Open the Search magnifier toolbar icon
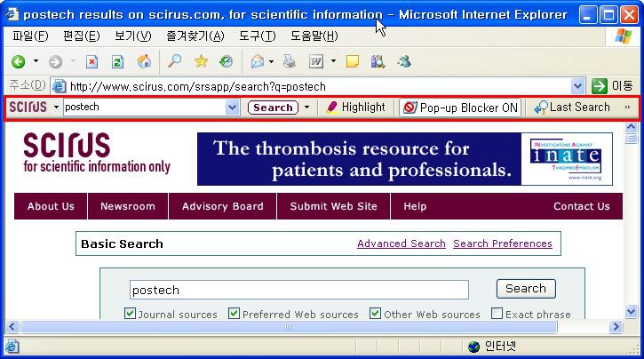The width and height of the screenshot is (644, 359). (x=175, y=61)
